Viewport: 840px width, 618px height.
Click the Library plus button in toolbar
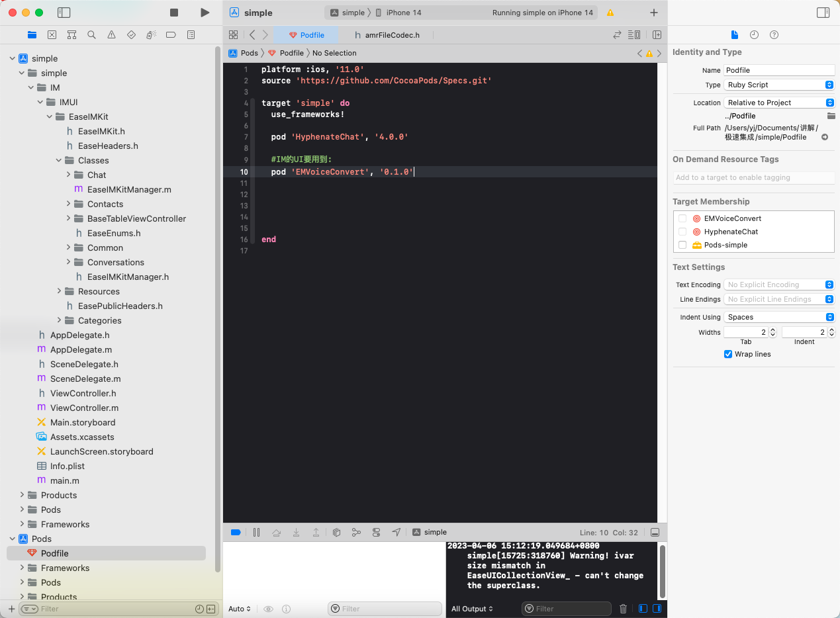[654, 13]
